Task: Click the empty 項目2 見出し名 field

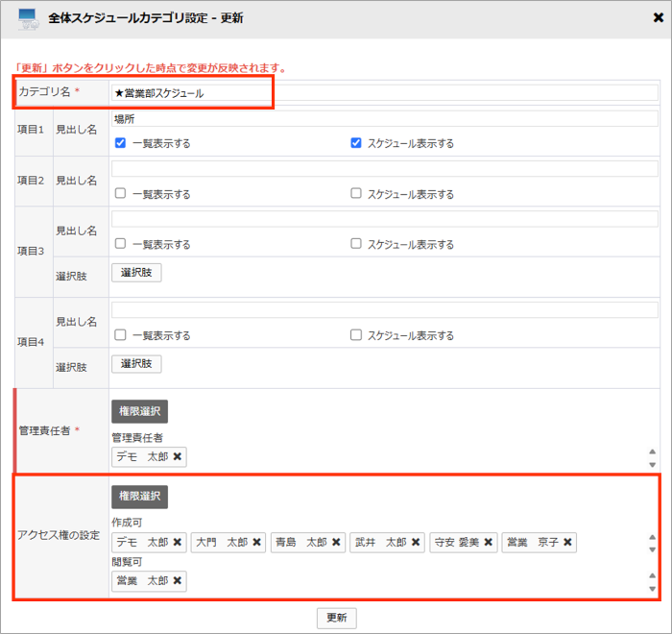Action: [384, 168]
